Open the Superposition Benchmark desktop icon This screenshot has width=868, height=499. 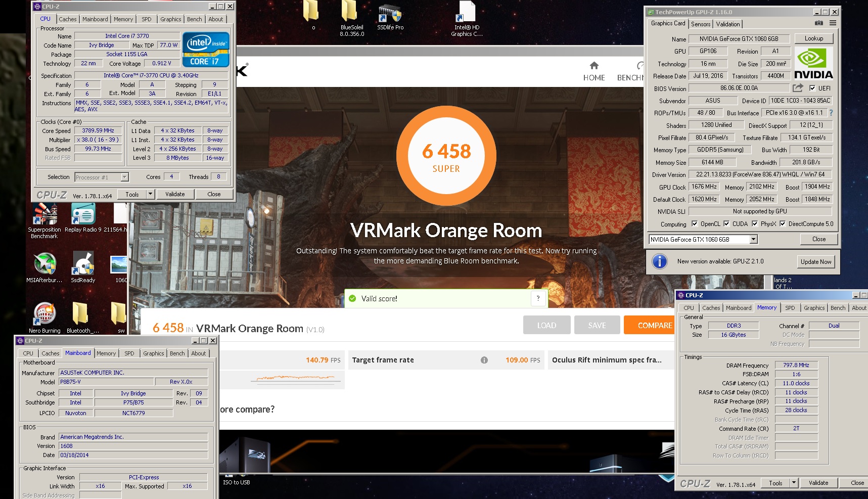(44, 214)
